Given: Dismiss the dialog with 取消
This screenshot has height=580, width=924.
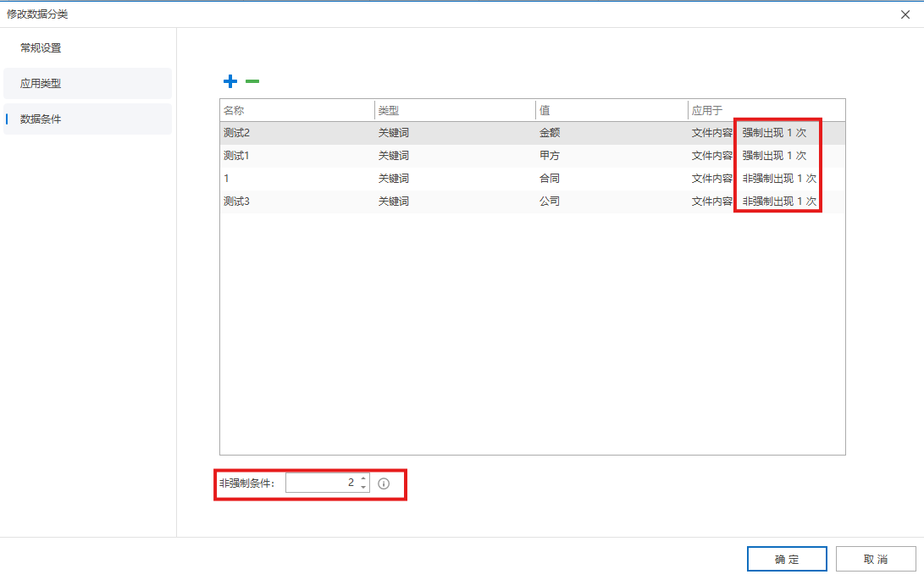Looking at the screenshot, I should (876, 558).
